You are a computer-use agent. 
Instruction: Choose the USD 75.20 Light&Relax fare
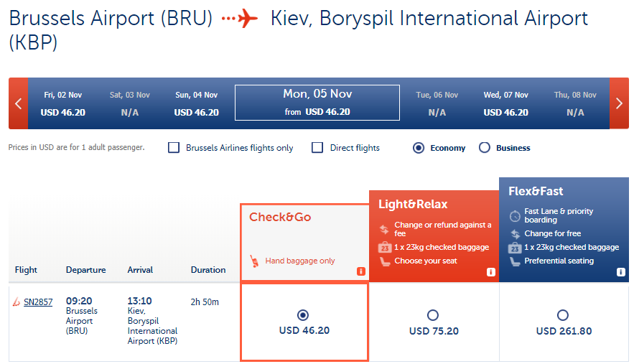432,315
